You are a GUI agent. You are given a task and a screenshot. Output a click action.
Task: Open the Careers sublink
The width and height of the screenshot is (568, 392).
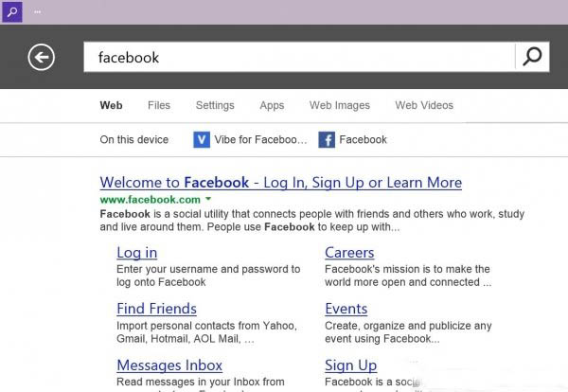click(349, 253)
